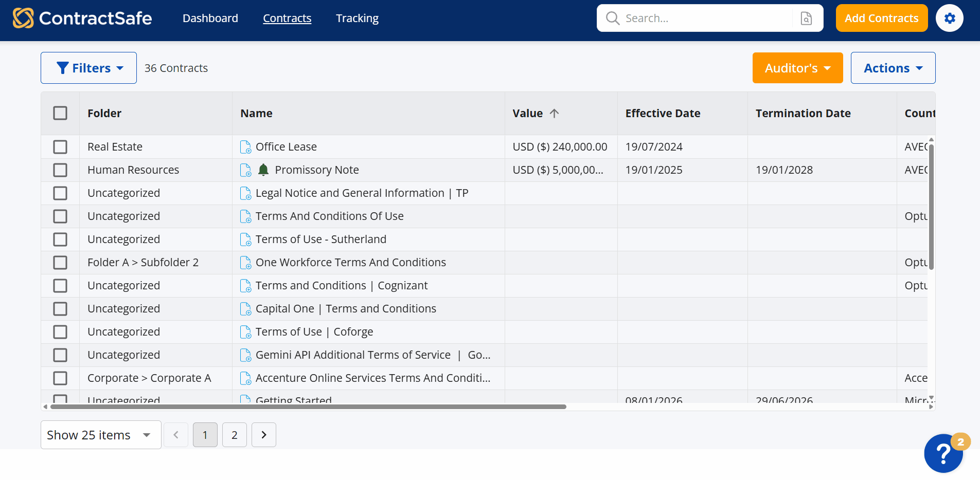Go to the Dashboard tab
Screen dimensions: 980x480
click(x=210, y=18)
